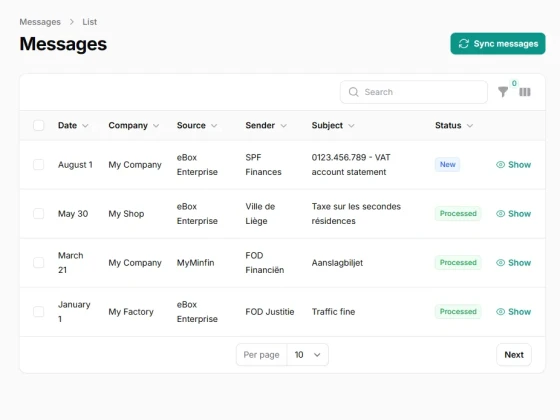Click the eye icon in May 30 row
560x420 pixels.
[500, 214]
